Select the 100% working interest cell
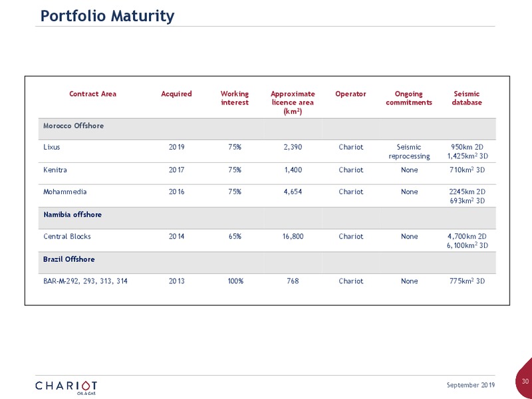This screenshot has width=532, height=399. pyautogui.click(x=235, y=281)
